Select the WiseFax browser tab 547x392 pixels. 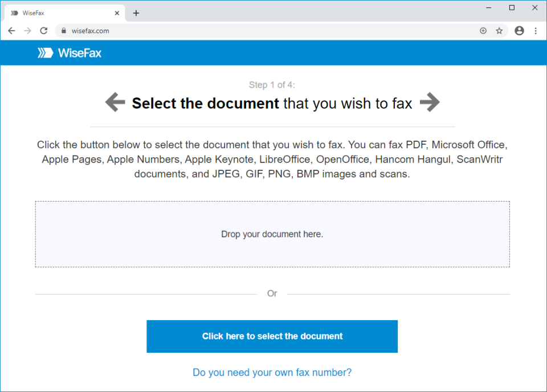tap(63, 12)
